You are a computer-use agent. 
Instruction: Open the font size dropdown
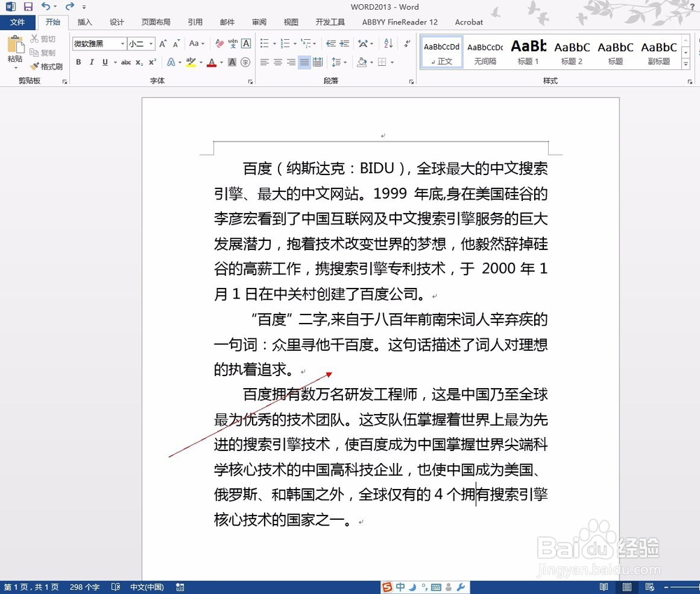(x=151, y=43)
